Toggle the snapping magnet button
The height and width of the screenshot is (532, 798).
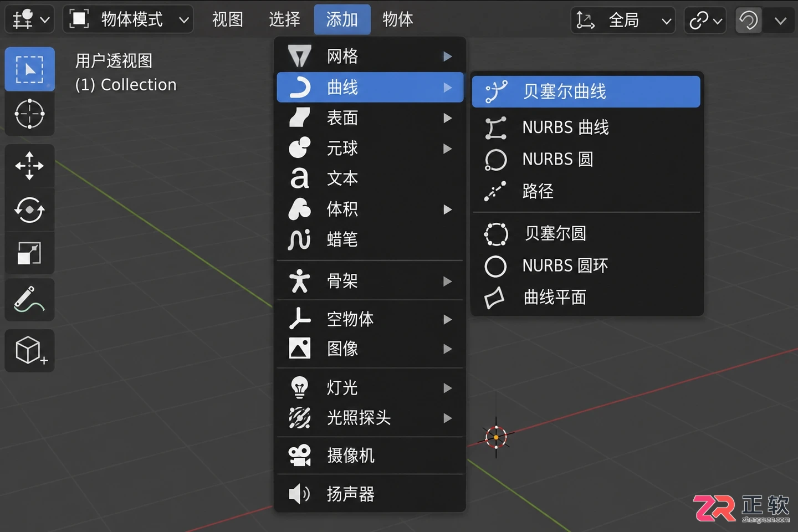click(x=748, y=21)
